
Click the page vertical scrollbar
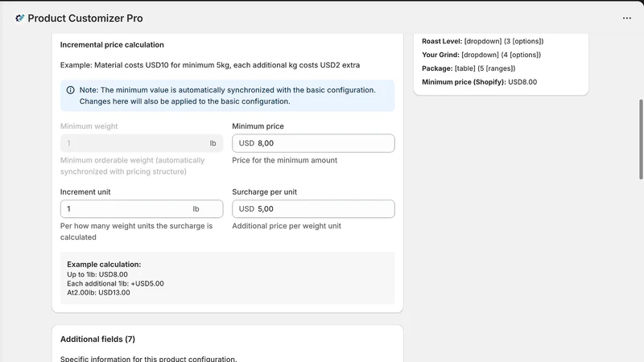(x=641, y=139)
